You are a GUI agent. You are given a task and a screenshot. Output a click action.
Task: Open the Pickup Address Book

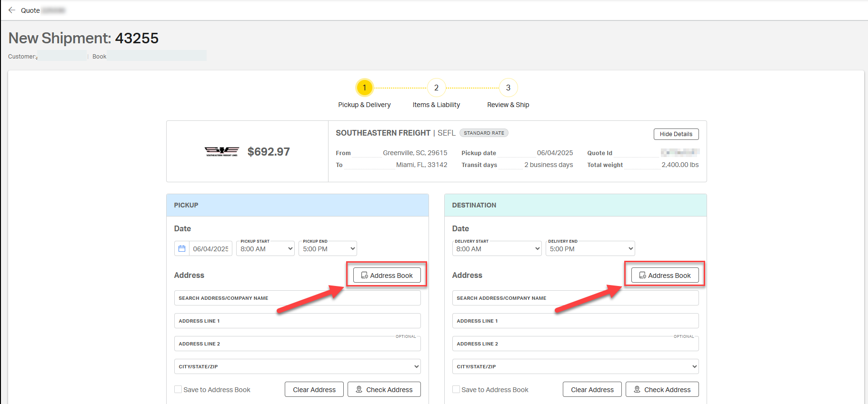pos(387,276)
